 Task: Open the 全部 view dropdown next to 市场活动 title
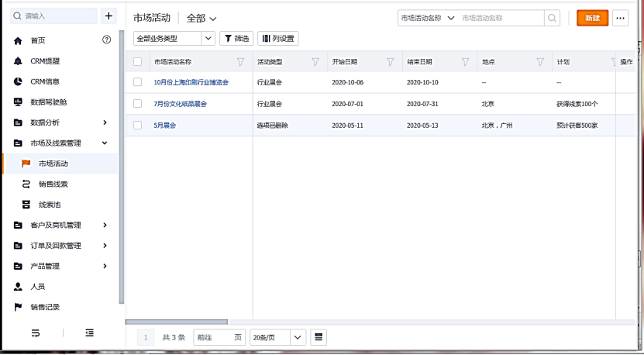[201, 18]
